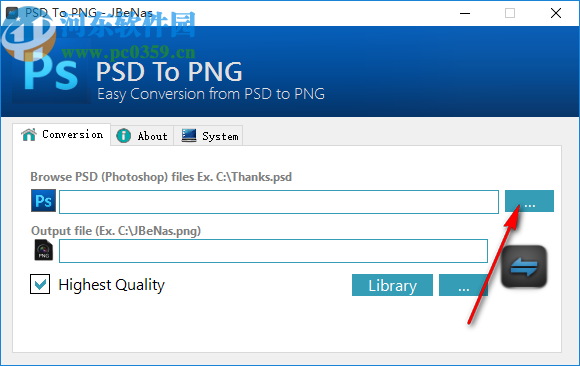The width and height of the screenshot is (580, 366).
Task: Minimize the PSD To PNG window
Action: [x=465, y=13]
